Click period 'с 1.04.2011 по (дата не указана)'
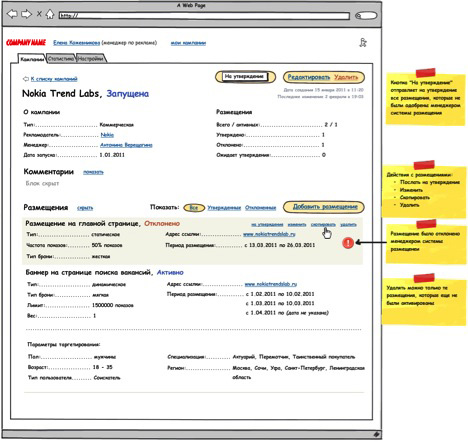468x442 pixels. click(287, 313)
